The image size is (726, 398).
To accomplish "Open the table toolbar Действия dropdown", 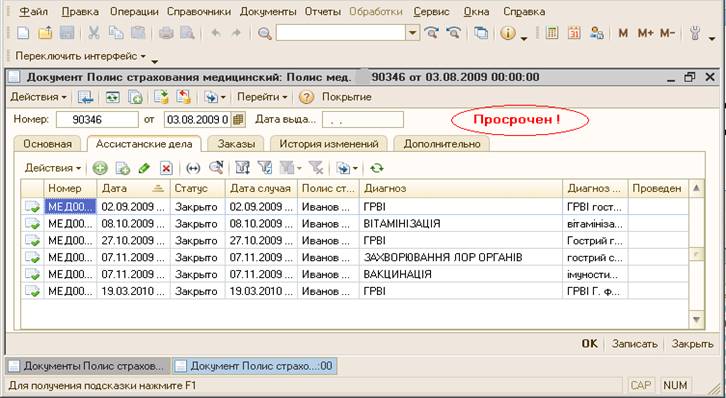I will [x=53, y=168].
